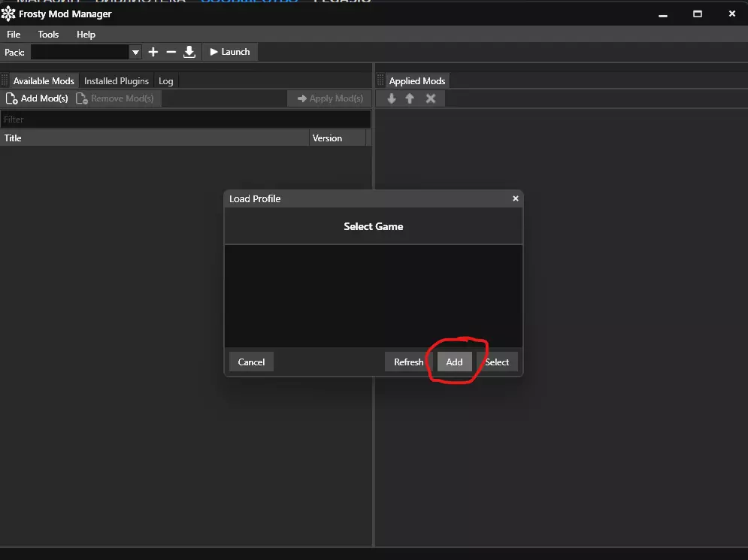The width and height of the screenshot is (748, 560).
Task: Click Cancel in Load Profile dialog
Action: 251,362
